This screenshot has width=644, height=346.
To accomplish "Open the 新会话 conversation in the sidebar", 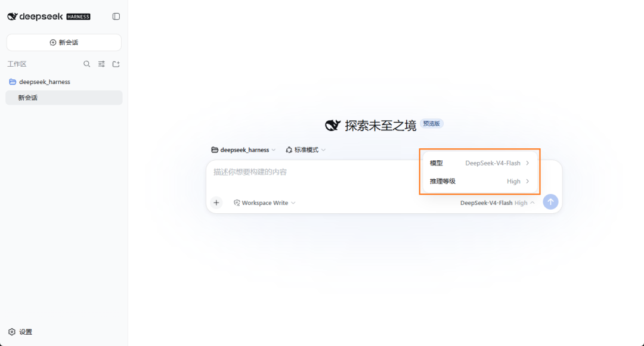I will [64, 98].
